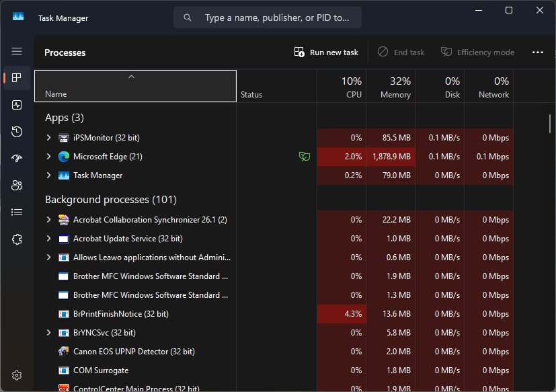Click iPSMonitor disk value 0.1 MB/s
The image size is (556, 392).
444,138
